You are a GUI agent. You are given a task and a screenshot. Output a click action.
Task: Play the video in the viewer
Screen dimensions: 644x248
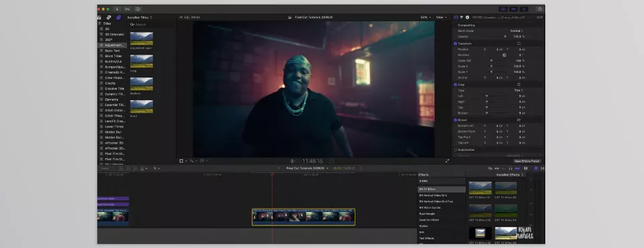click(x=292, y=161)
